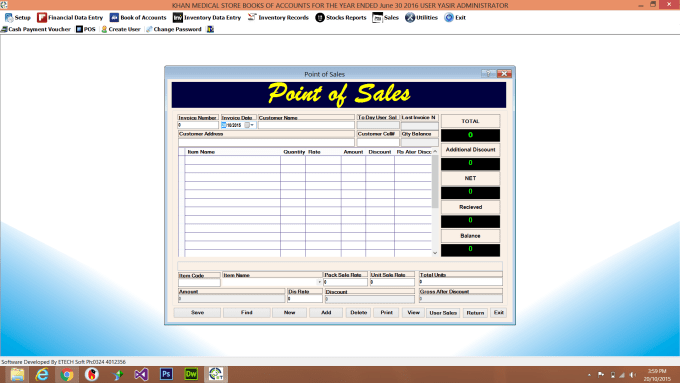Open Internet Explorer from the taskbar

point(42,374)
